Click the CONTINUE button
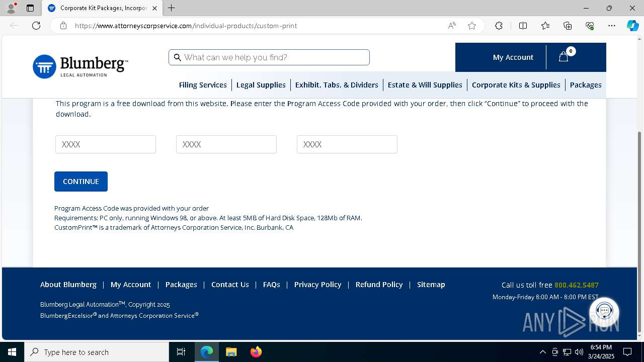This screenshot has height=362, width=644. click(x=81, y=182)
